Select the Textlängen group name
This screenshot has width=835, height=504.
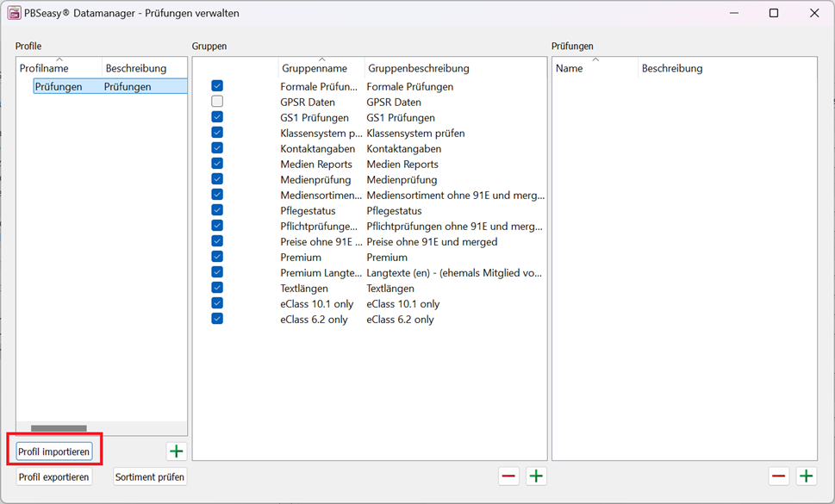(x=304, y=289)
